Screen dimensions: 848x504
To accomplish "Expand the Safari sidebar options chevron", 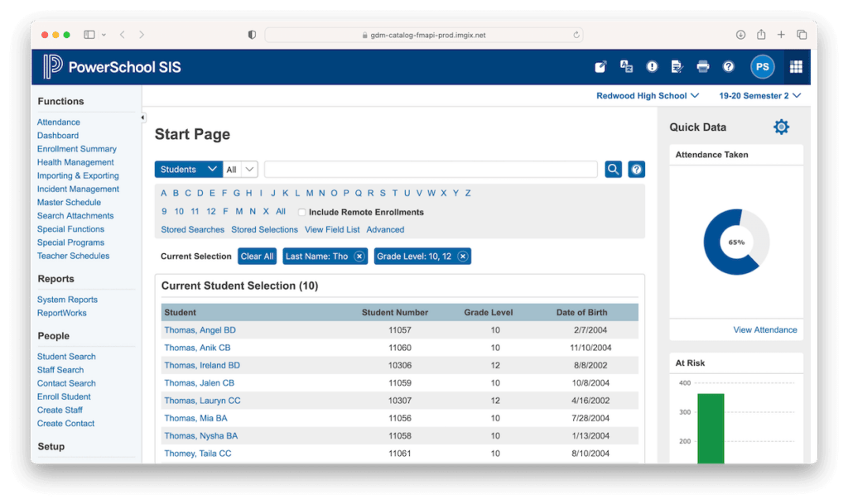I will coord(104,35).
